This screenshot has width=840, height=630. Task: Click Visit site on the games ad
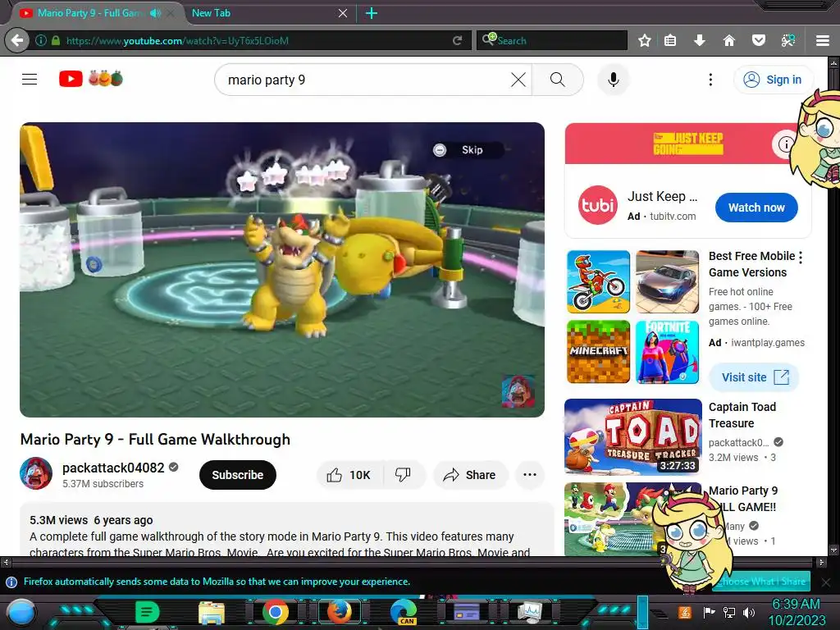pos(754,377)
